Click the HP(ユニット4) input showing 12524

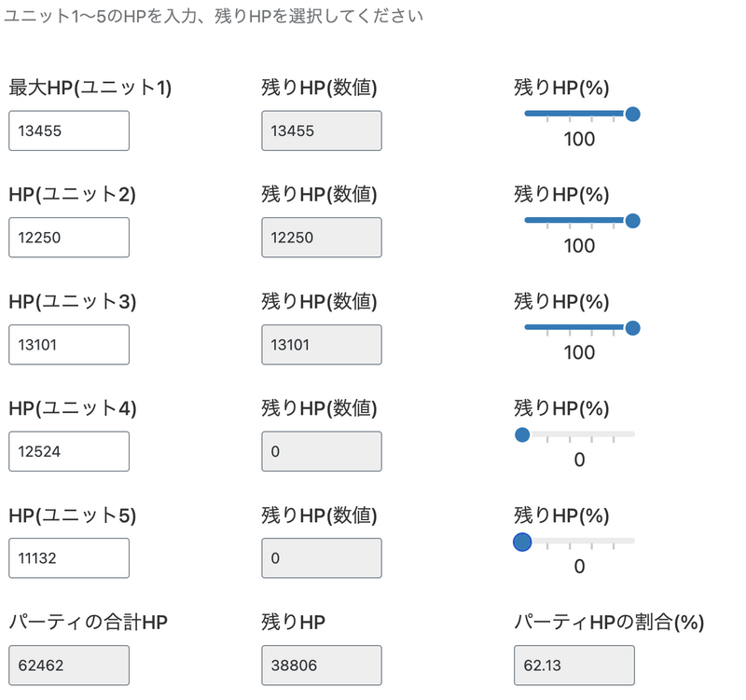click(x=69, y=451)
